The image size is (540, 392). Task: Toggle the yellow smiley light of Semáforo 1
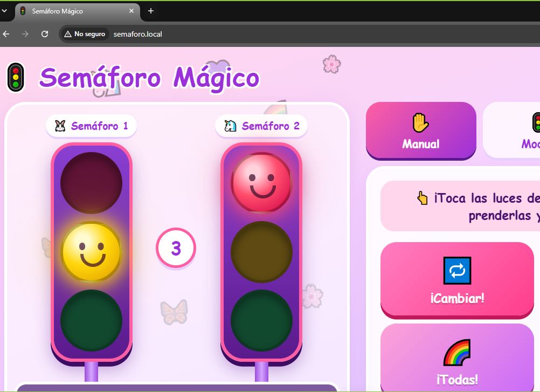point(91,251)
